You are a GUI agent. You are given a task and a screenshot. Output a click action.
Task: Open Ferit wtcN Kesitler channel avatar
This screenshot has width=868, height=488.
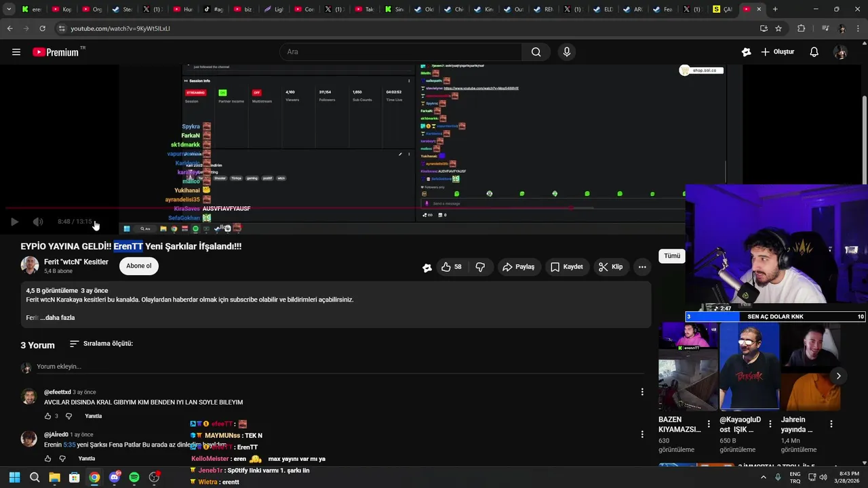[x=29, y=266]
